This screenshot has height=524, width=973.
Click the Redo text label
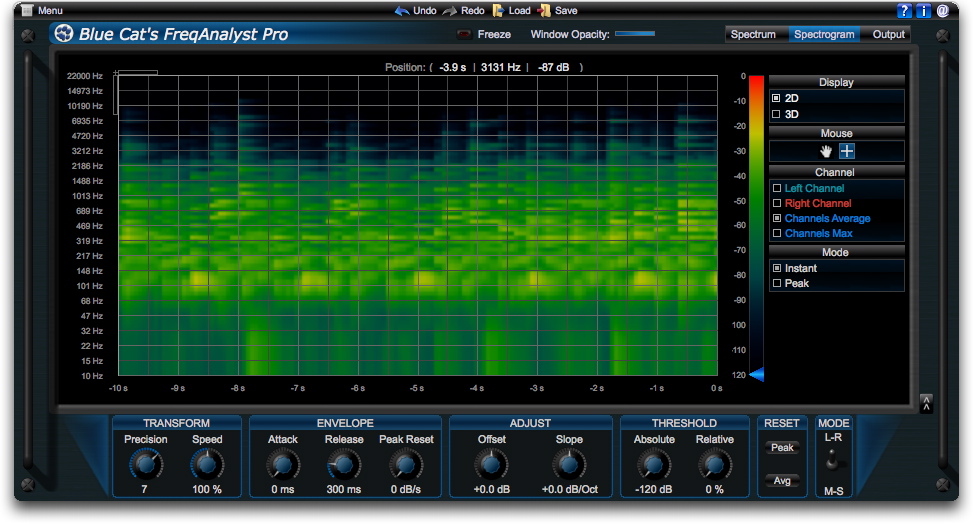[472, 11]
